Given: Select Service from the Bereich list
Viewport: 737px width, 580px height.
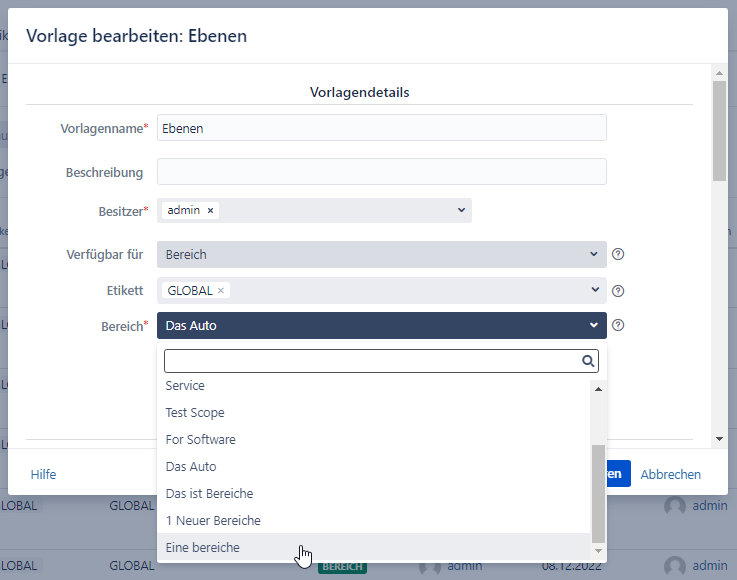Looking at the screenshot, I should pyautogui.click(x=185, y=386).
